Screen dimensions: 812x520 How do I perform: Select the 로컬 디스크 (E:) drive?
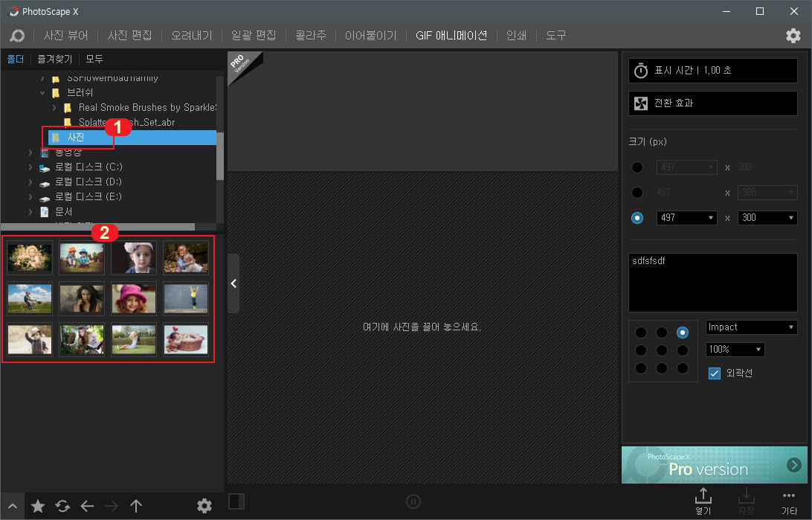(88, 197)
